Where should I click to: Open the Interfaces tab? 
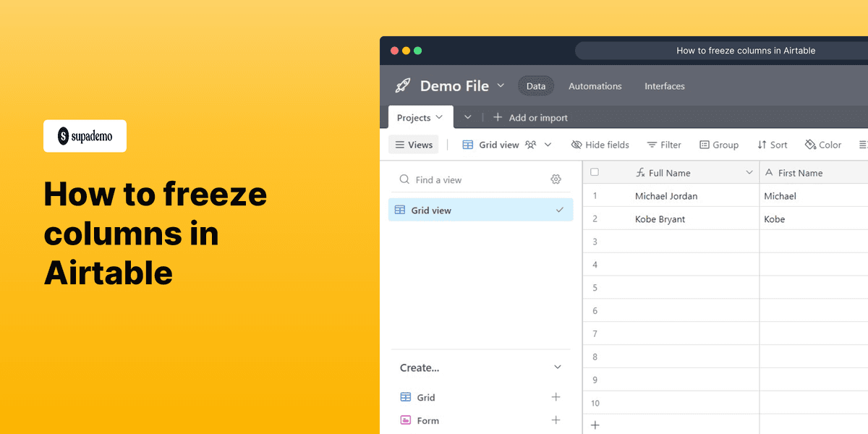pyautogui.click(x=664, y=86)
